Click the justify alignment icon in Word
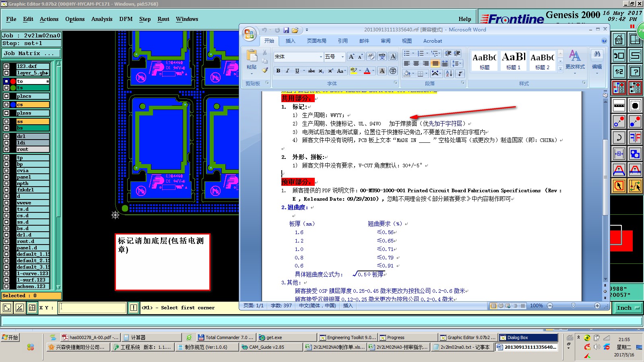Image resolution: width=644 pixels, height=362 pixels. [x=435, y=64]
